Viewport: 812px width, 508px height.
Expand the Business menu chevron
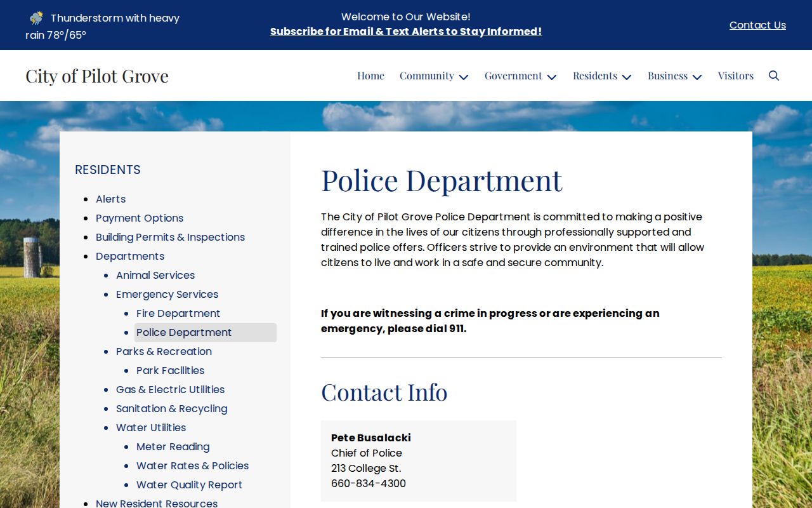pos(697,77)
